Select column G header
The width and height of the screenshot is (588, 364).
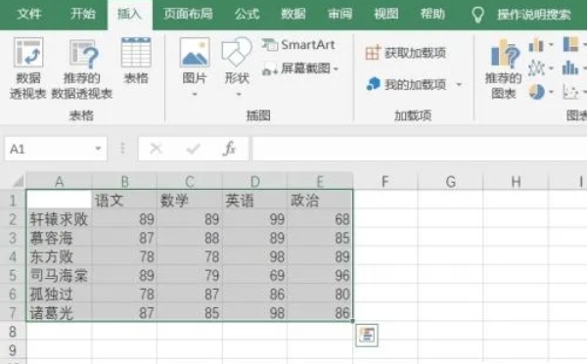(450, 182)
